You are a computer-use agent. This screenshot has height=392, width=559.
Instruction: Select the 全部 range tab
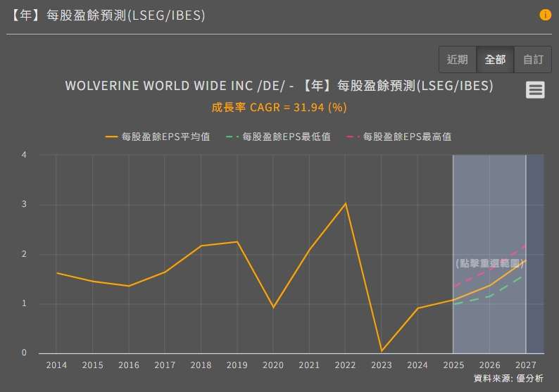click(x=495, y=60)
